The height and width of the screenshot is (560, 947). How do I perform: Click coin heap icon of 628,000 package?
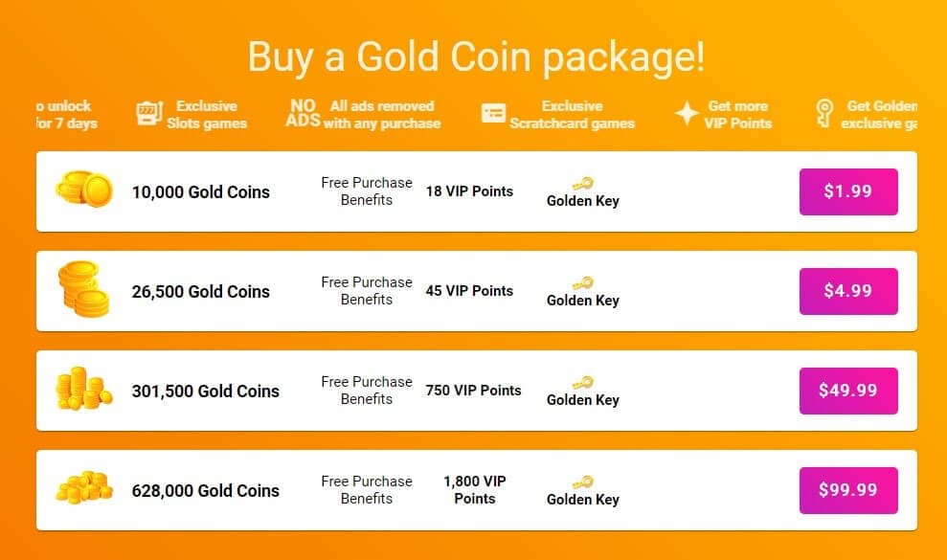84,487
